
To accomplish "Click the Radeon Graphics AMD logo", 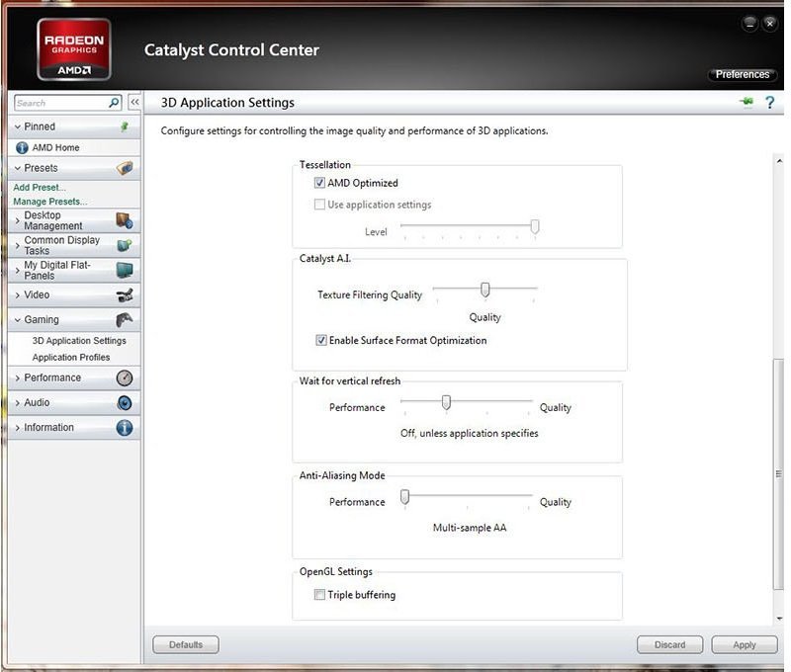I will click(73, 49).
